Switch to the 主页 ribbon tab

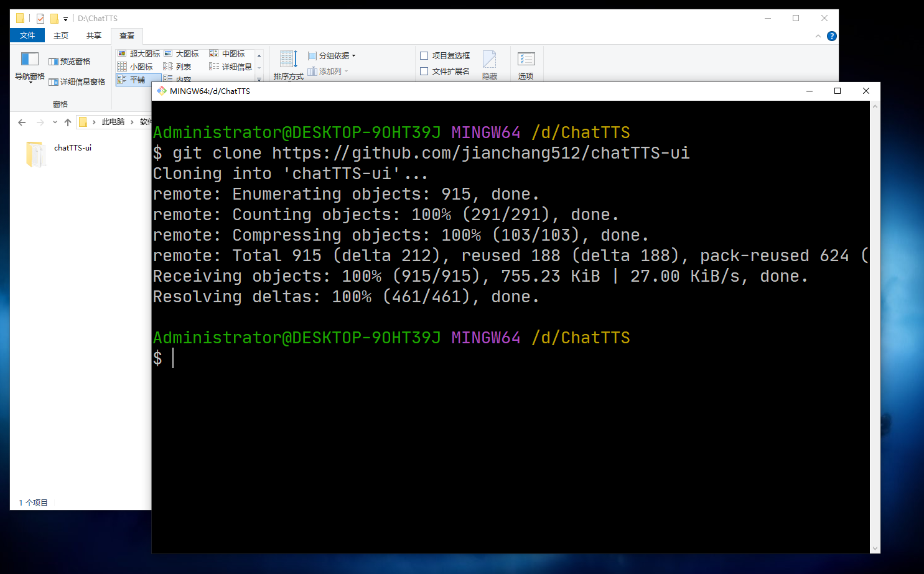click(x=61, y=35)
